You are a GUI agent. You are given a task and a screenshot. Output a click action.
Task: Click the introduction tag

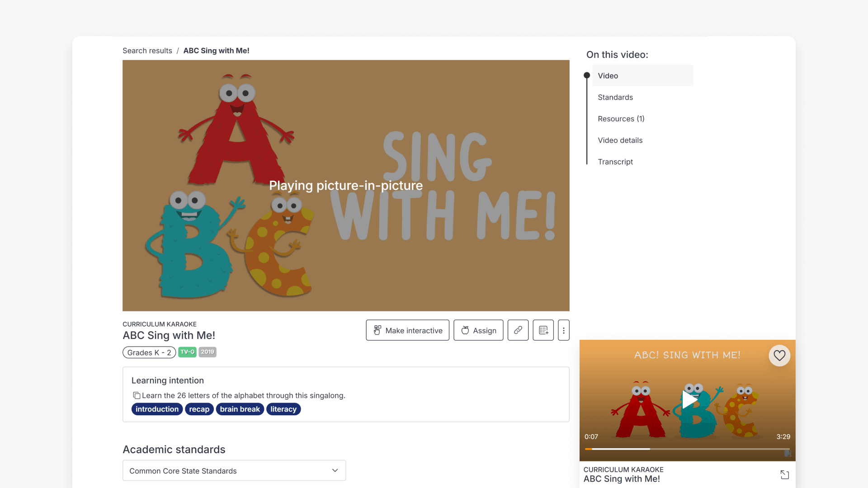click(157, 409)
